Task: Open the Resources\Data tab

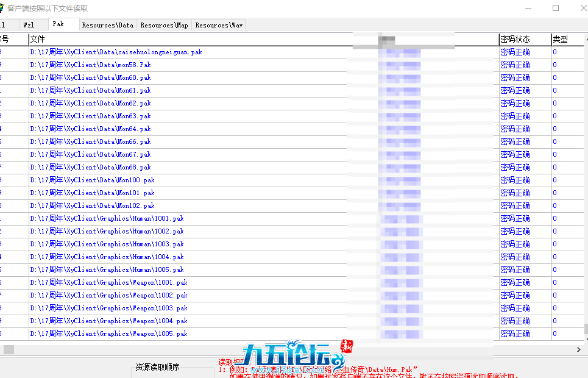Action: [108, 25]
